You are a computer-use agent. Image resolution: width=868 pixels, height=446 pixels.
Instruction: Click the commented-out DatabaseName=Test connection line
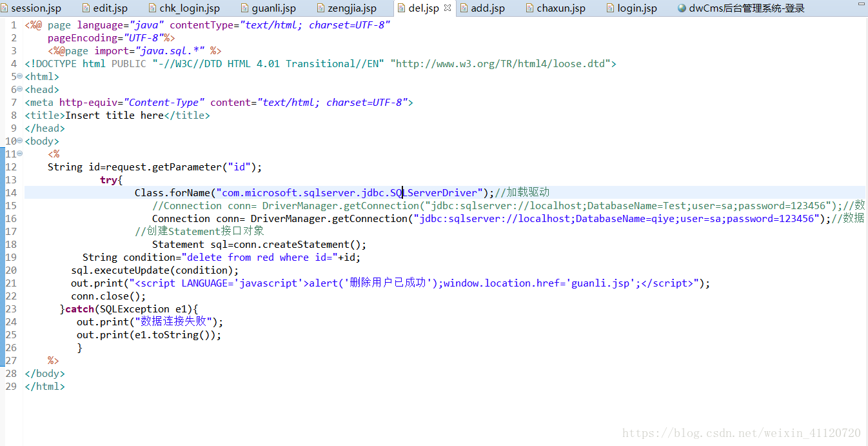click(x=508, y=206)
